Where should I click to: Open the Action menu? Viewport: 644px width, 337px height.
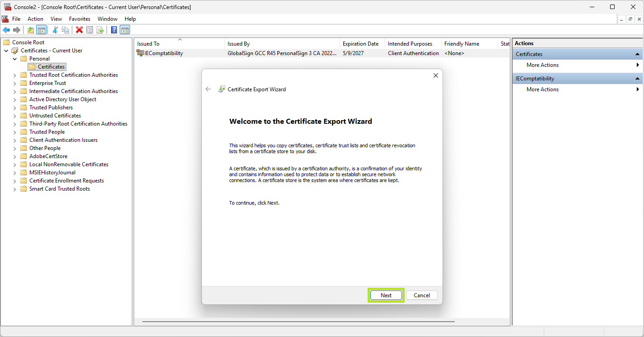pyautogui.click(x=35, y=19)
